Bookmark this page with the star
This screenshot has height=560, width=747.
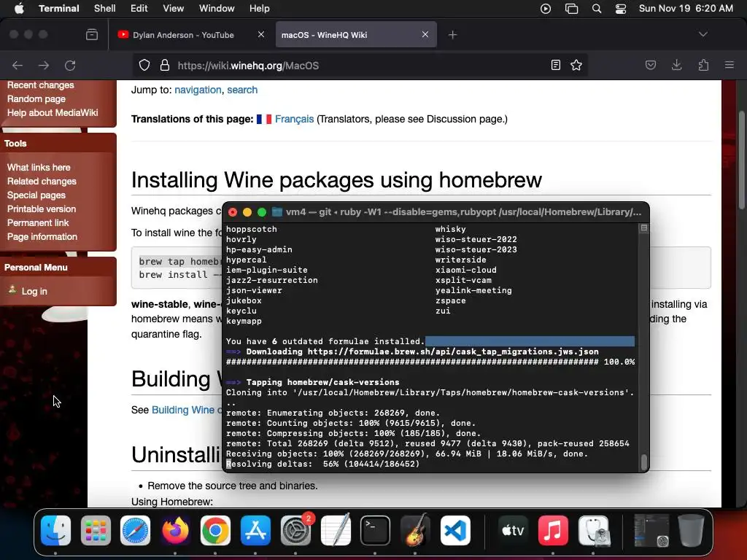coord(576,65)
